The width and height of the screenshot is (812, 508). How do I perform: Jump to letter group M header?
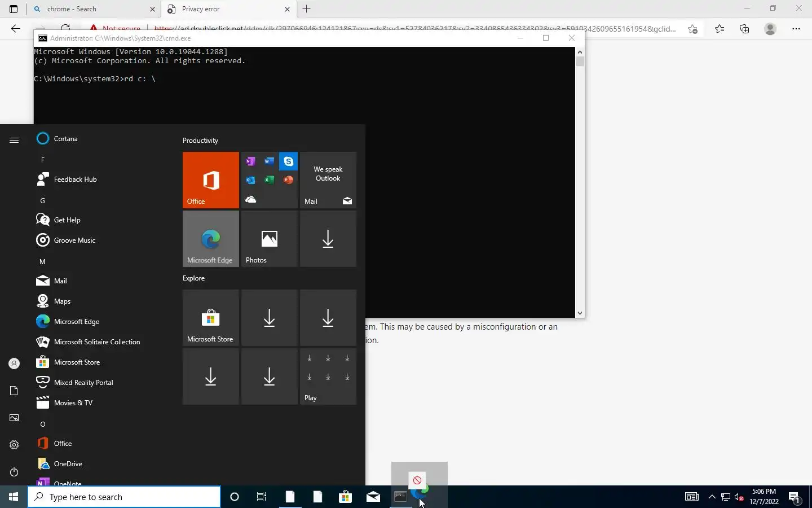pos(42,262)
